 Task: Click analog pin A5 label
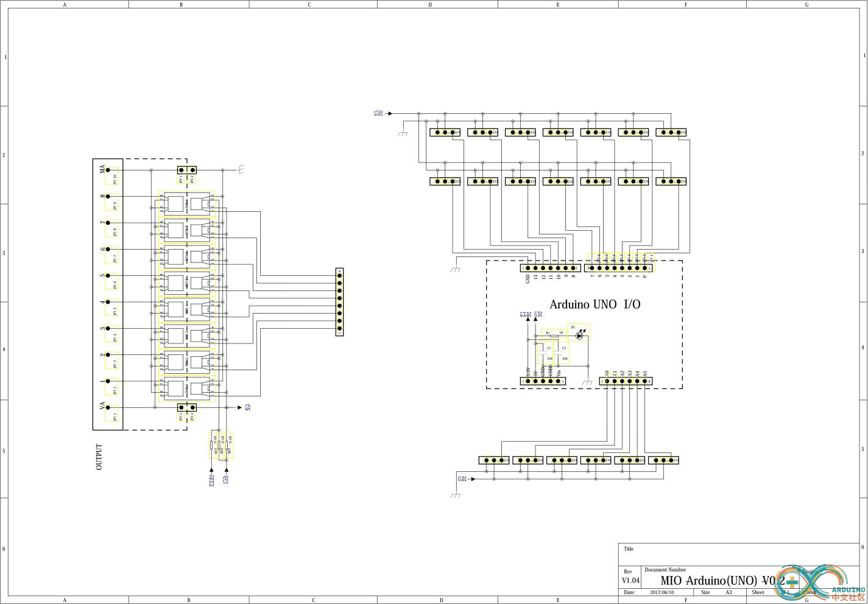[x=645, y=373]
